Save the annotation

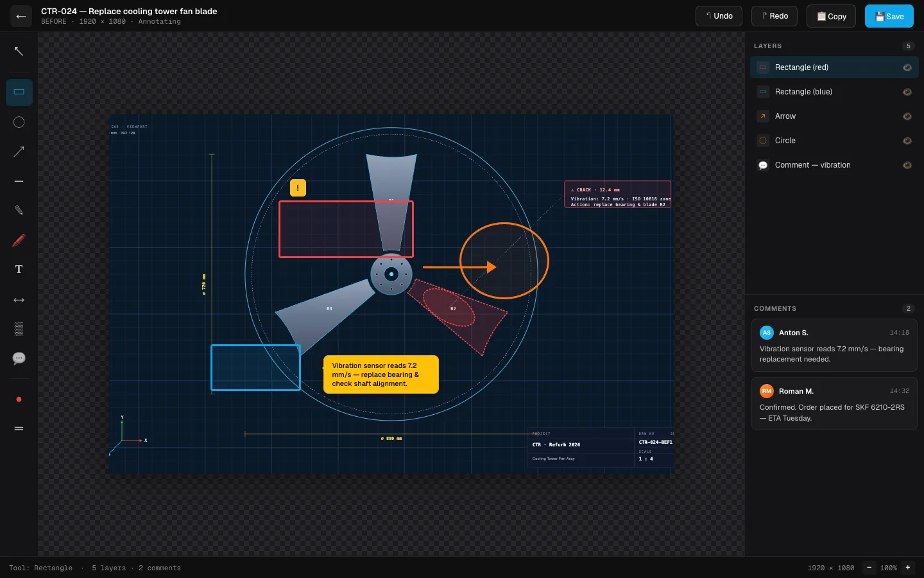[x=889, y=16]
